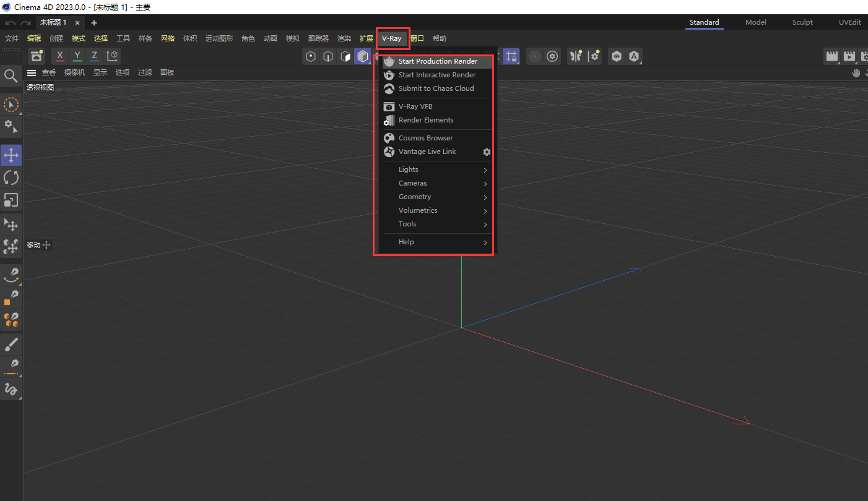The width and height of the screenshot is (868, 501).
Task: Open the 渲染 menu
Action: pos(344,38)
